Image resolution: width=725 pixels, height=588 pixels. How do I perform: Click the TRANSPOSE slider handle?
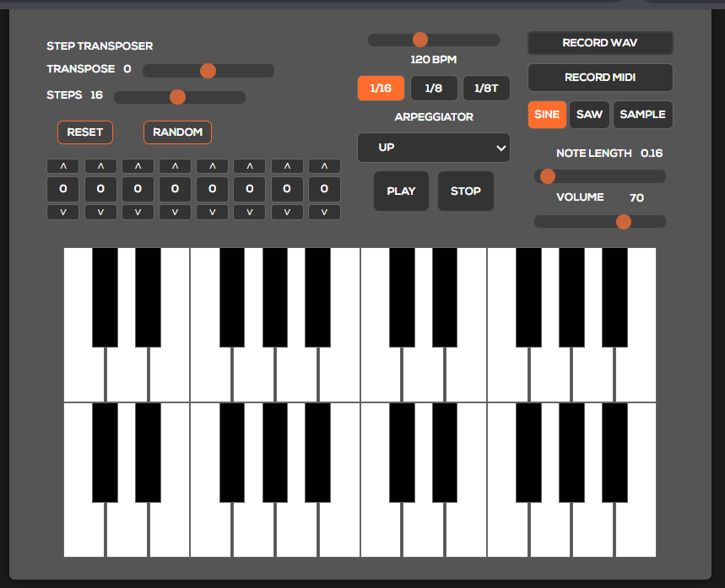point(208,71)
